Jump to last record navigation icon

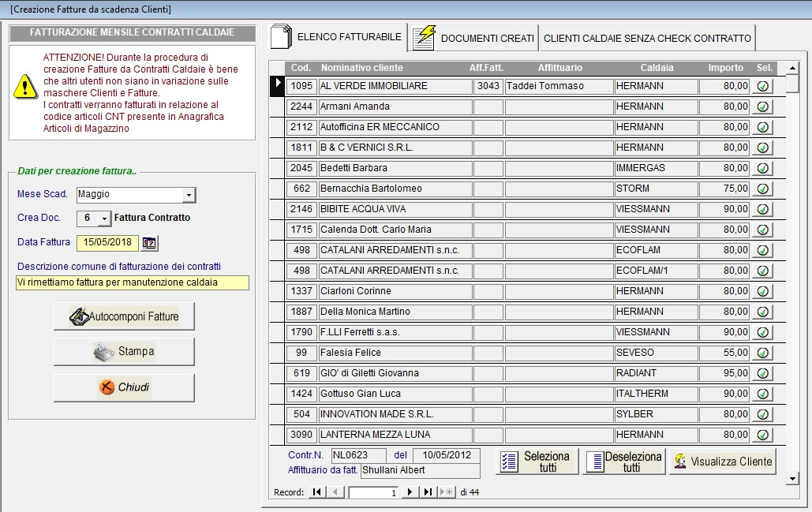point(427,491)
